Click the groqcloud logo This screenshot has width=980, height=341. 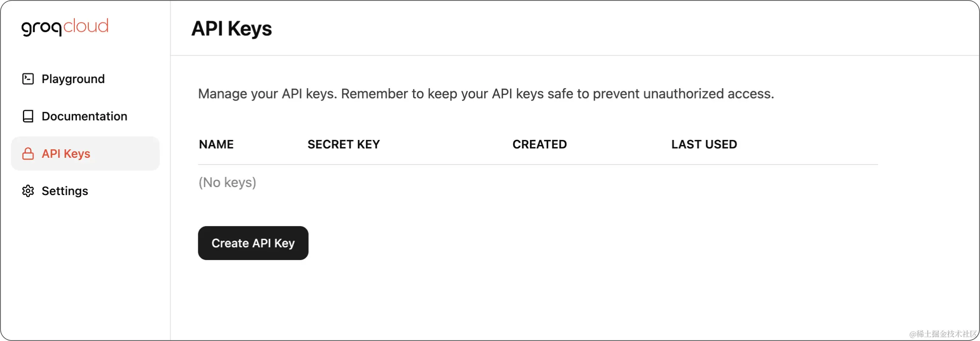(65, 27)
